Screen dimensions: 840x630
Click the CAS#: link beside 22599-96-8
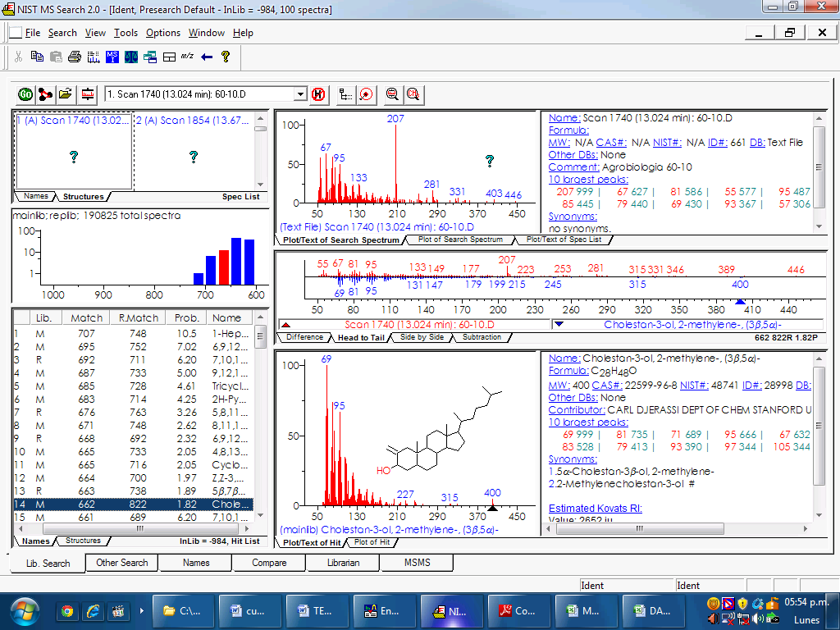[609, 386]
